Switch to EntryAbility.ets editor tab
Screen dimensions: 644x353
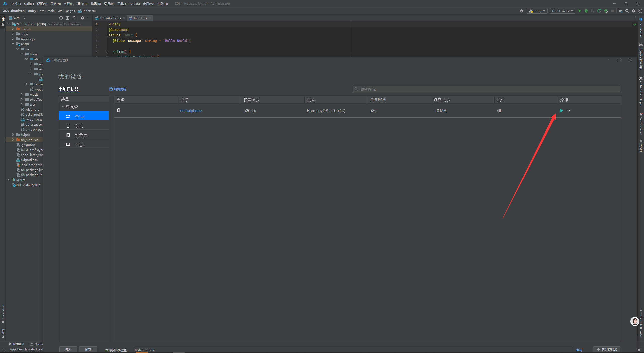(x=110, y=18)
